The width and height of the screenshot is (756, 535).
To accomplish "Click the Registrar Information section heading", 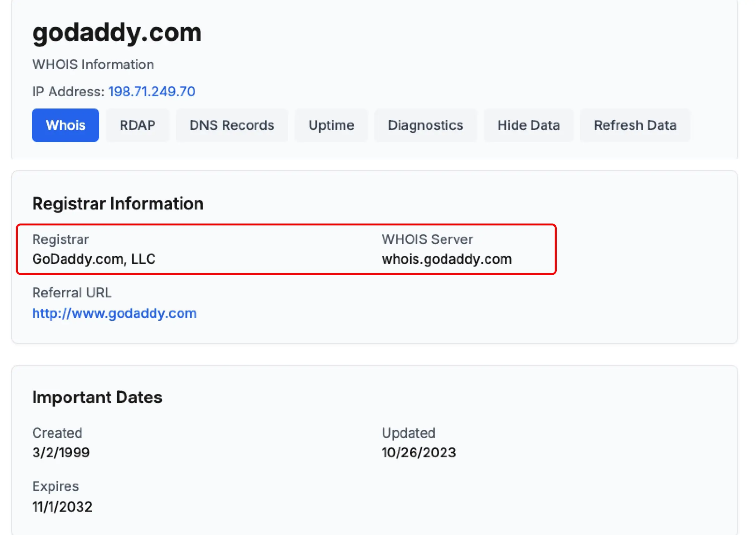I will 118,204.
